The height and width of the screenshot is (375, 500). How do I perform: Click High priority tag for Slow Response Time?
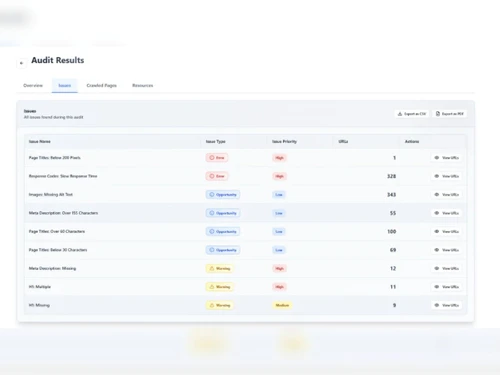(x=279, y=176)
